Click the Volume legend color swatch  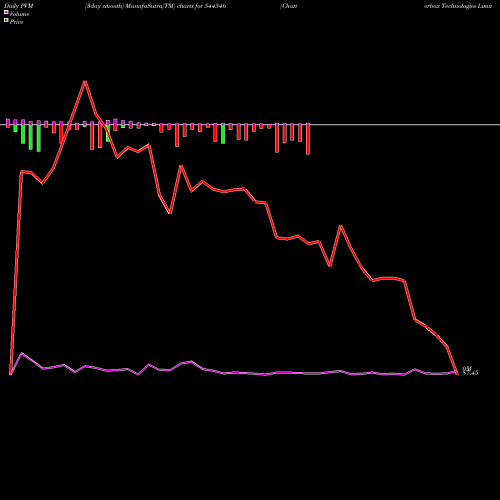(6, 13)
